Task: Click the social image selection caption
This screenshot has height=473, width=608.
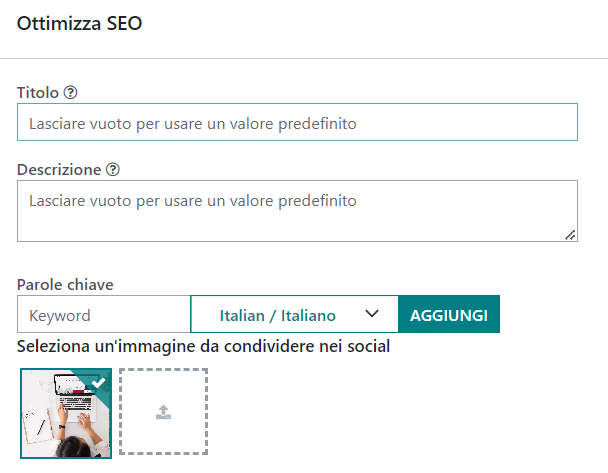Action: click(203, 346)
